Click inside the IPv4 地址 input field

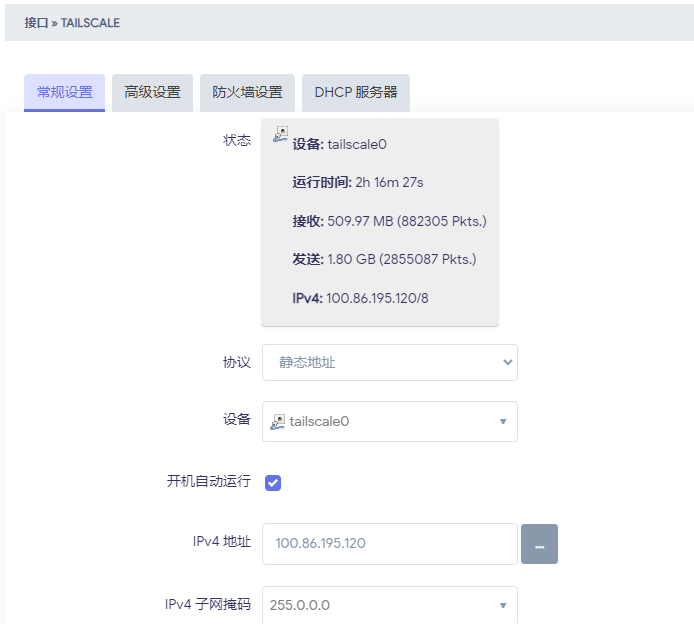(389, 544)
